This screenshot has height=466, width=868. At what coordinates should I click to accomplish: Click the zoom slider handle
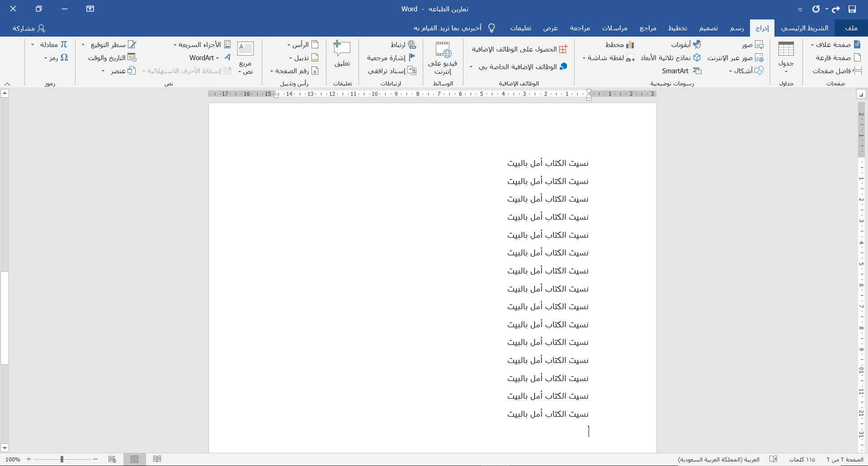click(62, 459)
